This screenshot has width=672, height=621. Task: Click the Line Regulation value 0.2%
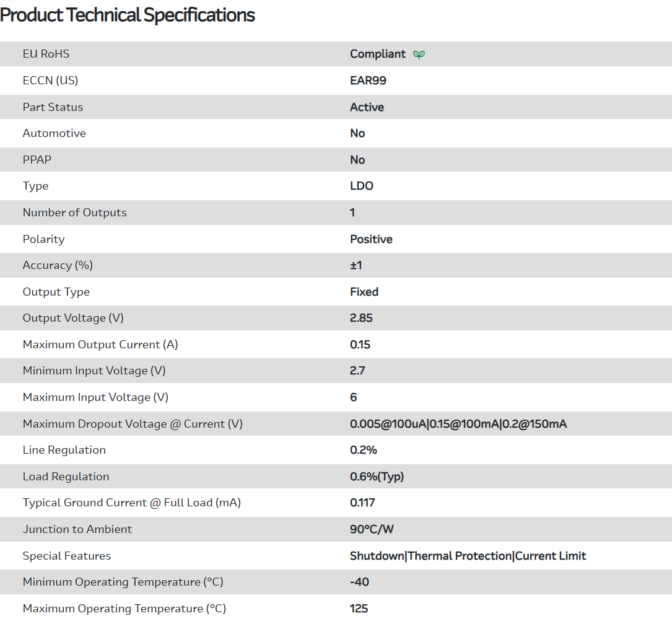pyautogui.click(x=364, y=450)
